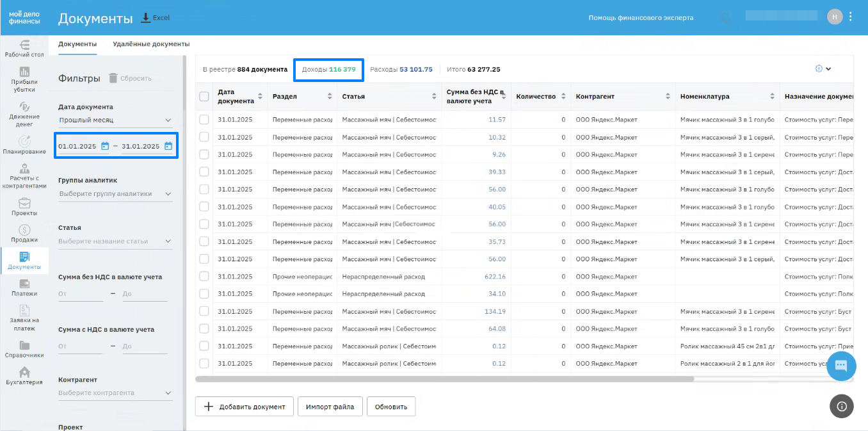Image resolution: width=868 pixels, height=431 pixels.
Task: Open Проекты section icon
Action: coord(24,204)
